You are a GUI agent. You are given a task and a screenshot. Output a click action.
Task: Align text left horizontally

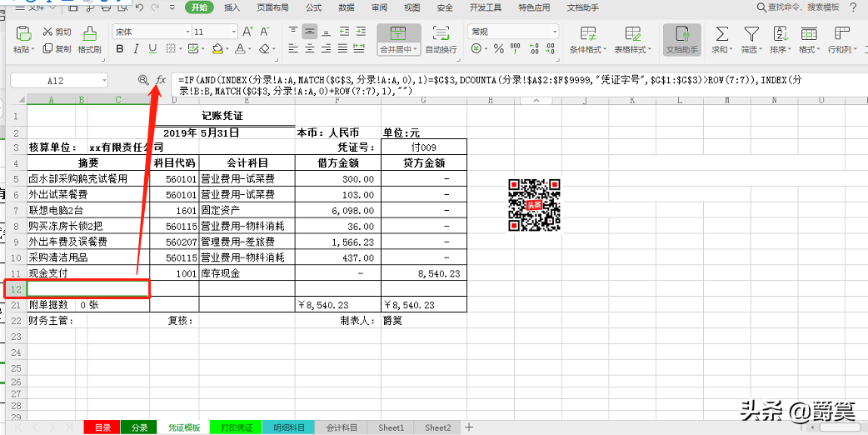(x=293, y=48)
